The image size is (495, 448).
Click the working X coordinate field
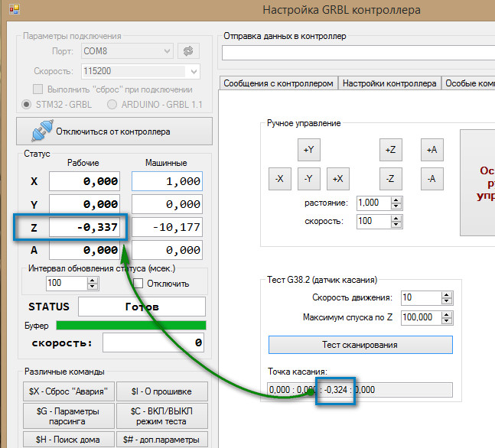pos(85,181)
